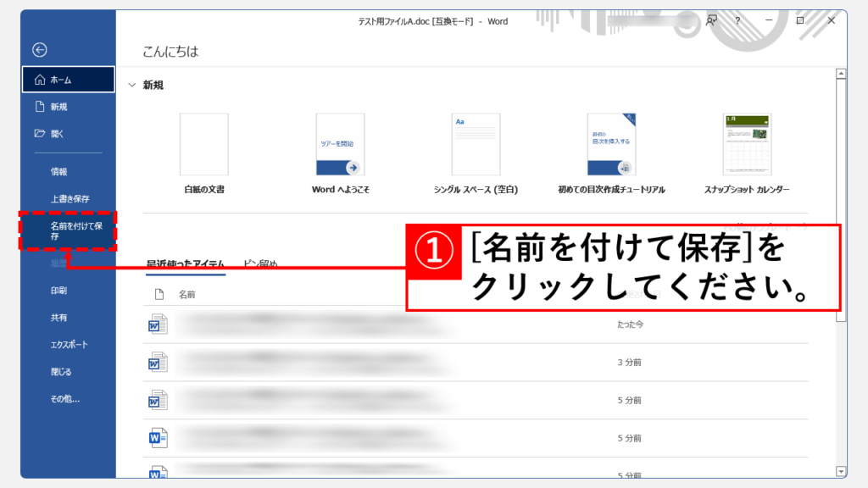Screen dimensions: 868x488
Task: Click the scrollbar down arrow
Action: 841,471
